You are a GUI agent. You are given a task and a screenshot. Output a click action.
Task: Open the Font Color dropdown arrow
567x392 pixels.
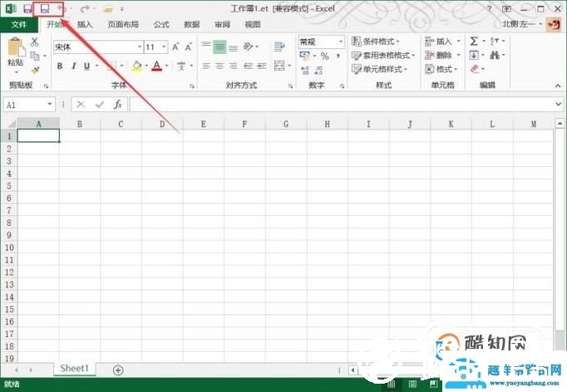click(167, 66)
